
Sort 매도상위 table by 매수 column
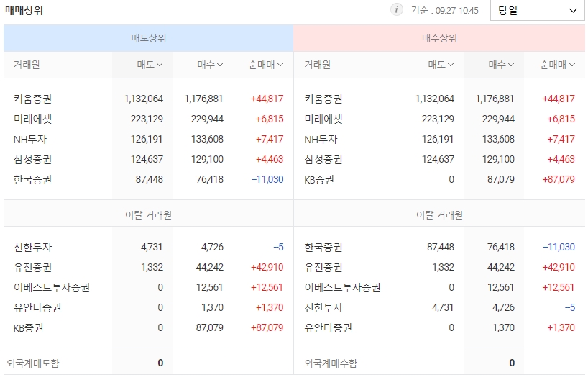click(x=210, y=65)
